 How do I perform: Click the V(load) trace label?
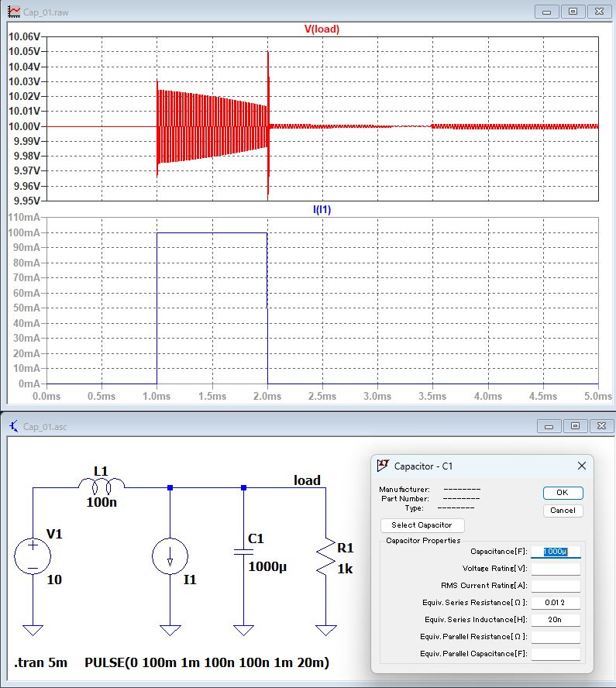click(322, 29)
